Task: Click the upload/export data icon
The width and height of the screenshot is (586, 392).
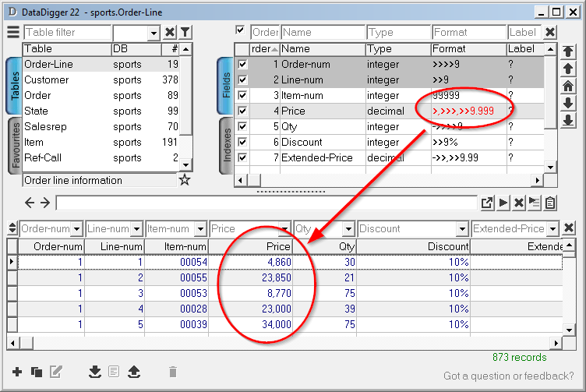Action: pyautogui.click(x=133, y=372)
